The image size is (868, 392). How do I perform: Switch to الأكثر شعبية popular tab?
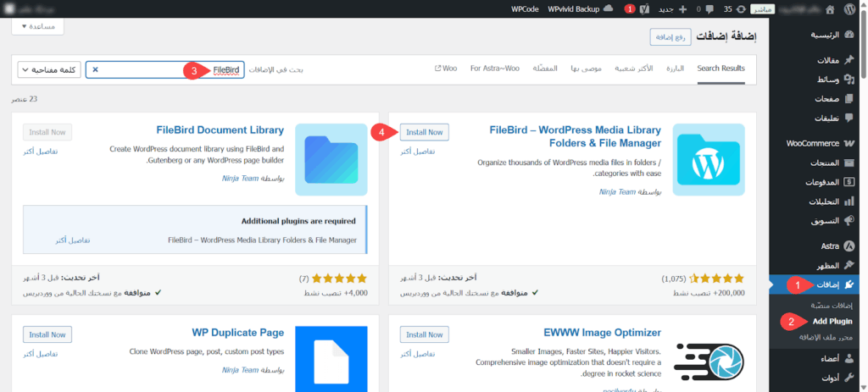pyautogui.click(x=633, y=69)
